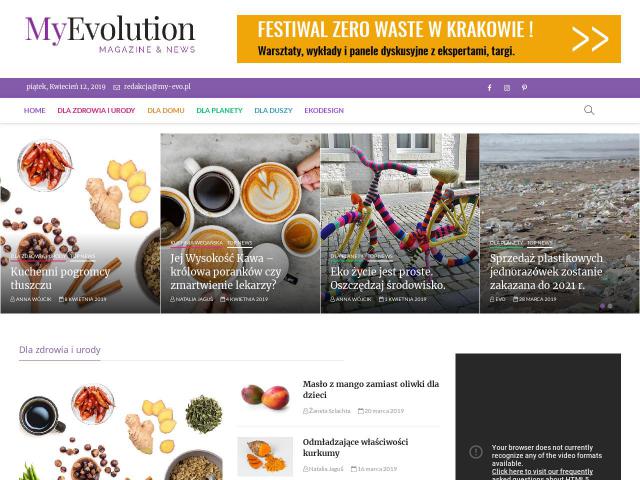Open the turmeric article thumbnail

click(265, 457)
